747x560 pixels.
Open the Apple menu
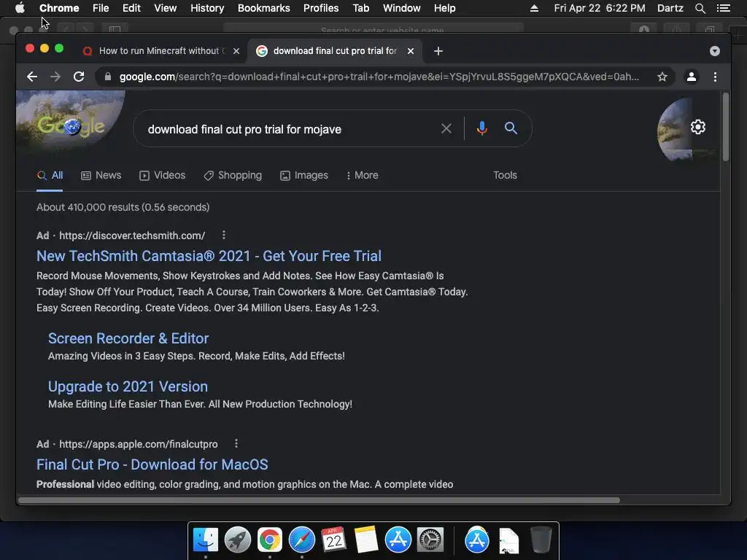coord(20,8)
